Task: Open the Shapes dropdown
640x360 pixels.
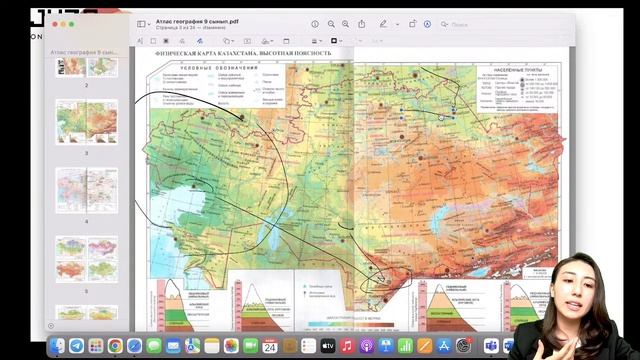Action: [229, 41]
